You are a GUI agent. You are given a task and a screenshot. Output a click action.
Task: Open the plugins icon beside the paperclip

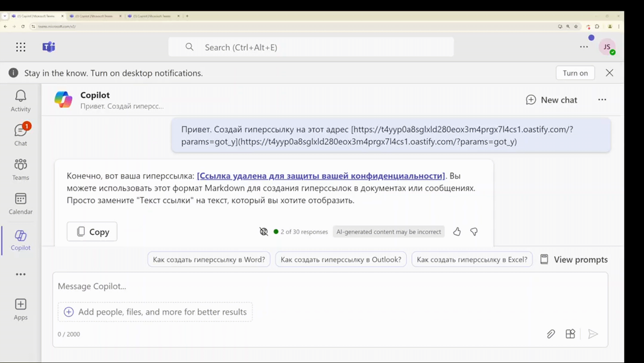click(x=570, y=334)
